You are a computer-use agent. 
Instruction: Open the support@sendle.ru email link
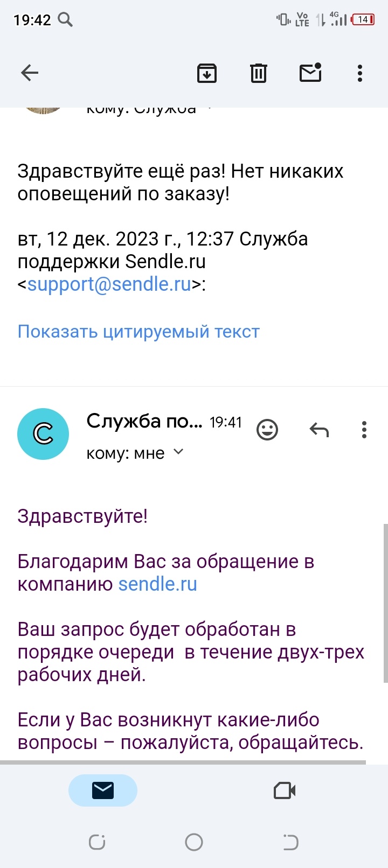click(x=109, y=284)
